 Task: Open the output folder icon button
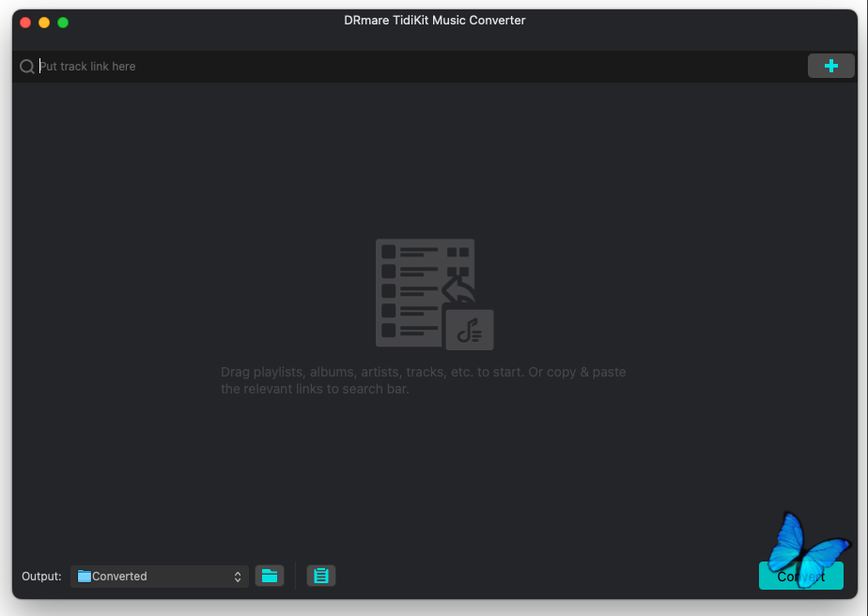270,576
